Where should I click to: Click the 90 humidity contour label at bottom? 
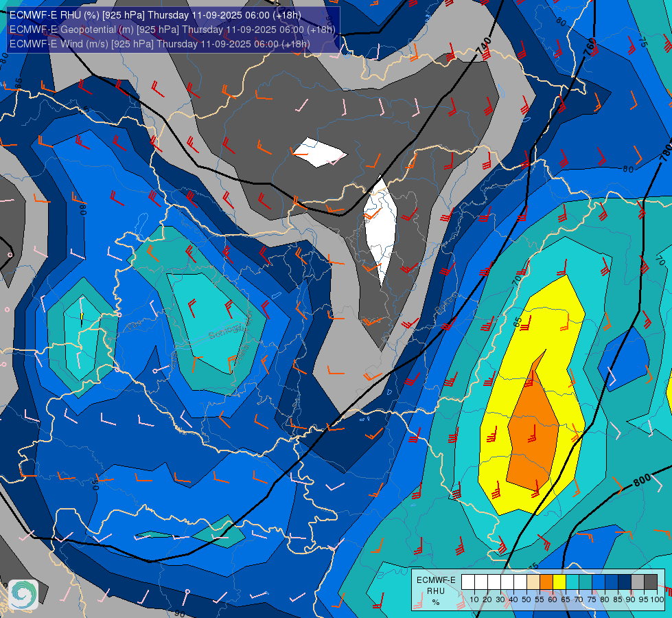point(180,614)
